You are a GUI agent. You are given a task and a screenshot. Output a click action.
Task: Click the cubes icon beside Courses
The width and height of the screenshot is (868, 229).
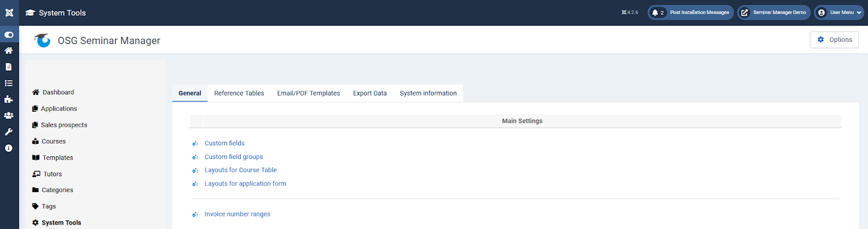[35, 141]
